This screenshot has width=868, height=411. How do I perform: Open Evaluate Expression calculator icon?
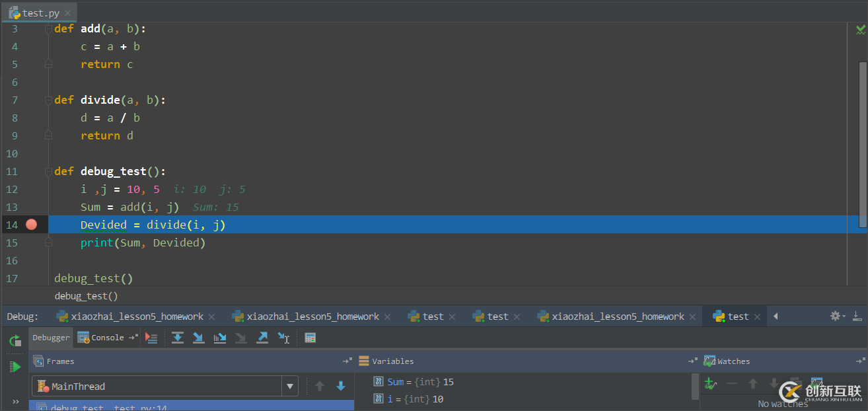[310, 338]
